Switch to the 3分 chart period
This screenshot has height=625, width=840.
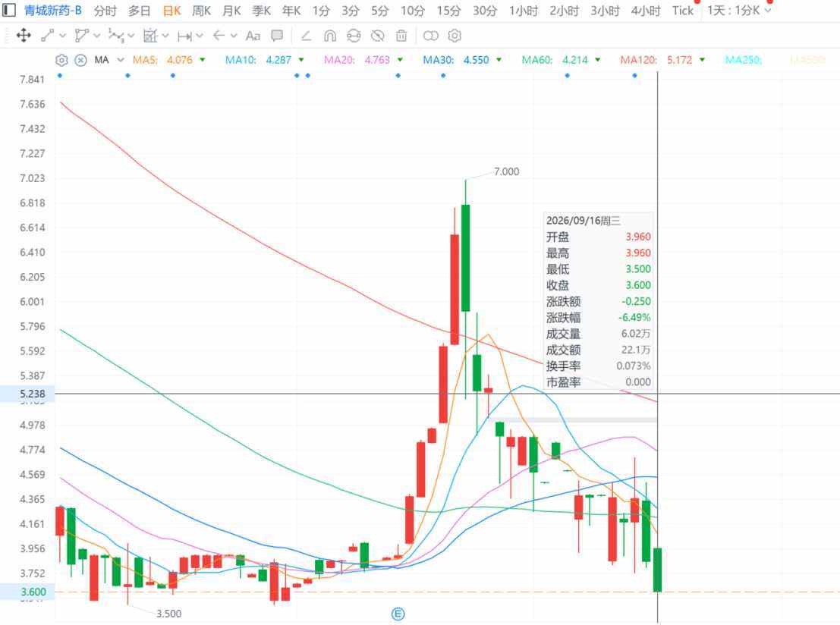pyautogui.click(x=351, y=11)
